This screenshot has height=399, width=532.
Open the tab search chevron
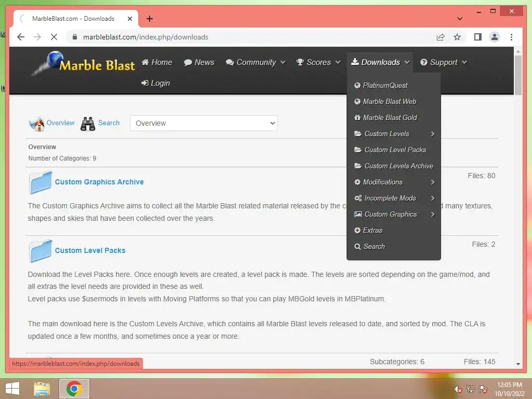(459, 19)
